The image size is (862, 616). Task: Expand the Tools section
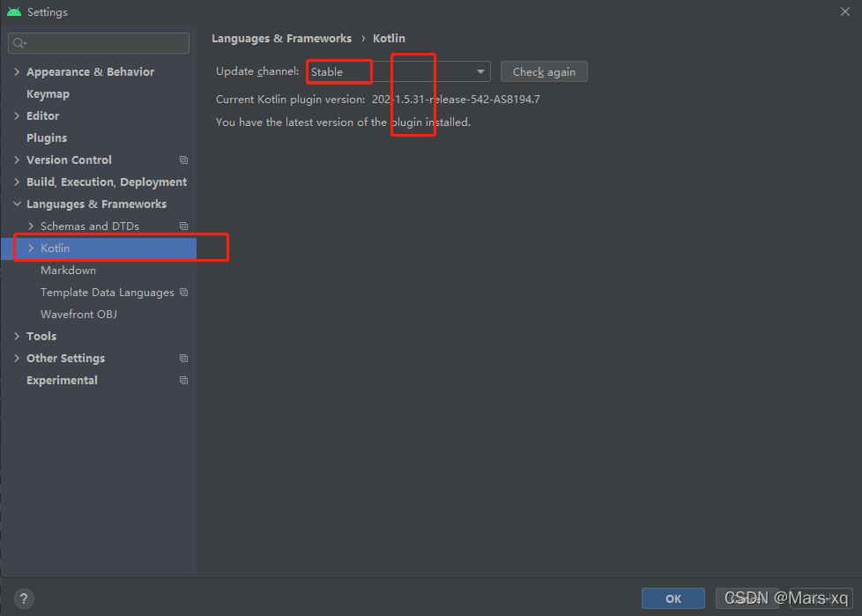16,336
